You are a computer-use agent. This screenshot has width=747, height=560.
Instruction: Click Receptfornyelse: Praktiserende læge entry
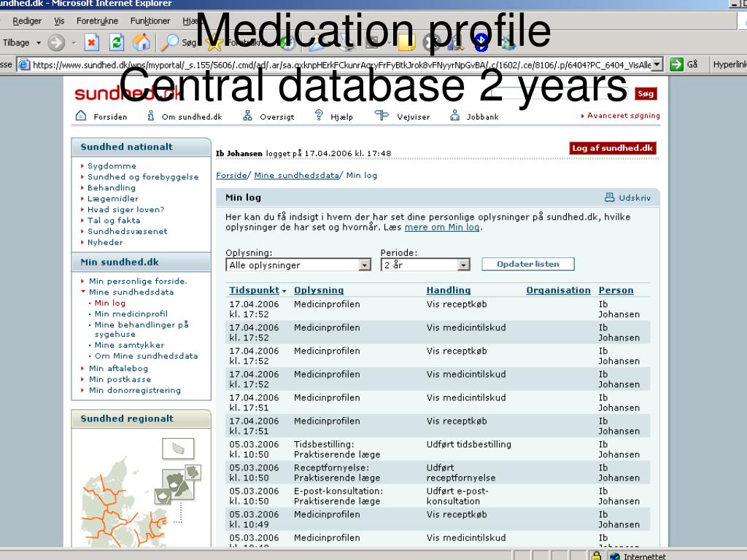coord(337,472)
